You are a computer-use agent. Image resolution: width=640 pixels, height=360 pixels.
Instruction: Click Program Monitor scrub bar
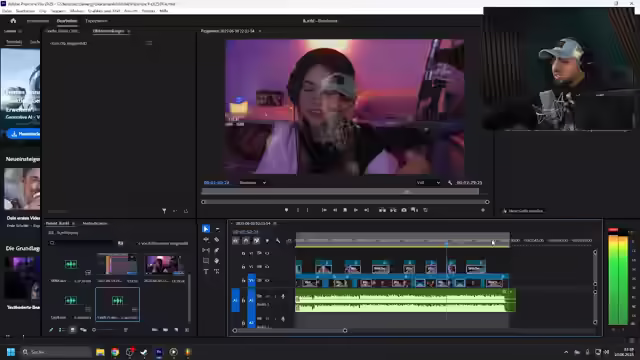(x=340, y=191)
